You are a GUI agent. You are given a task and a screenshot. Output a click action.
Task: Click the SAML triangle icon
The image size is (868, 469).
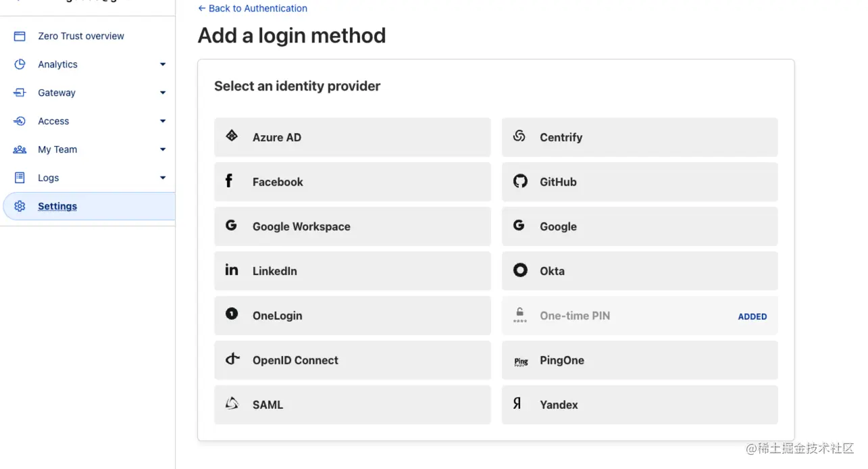point(232,403)
